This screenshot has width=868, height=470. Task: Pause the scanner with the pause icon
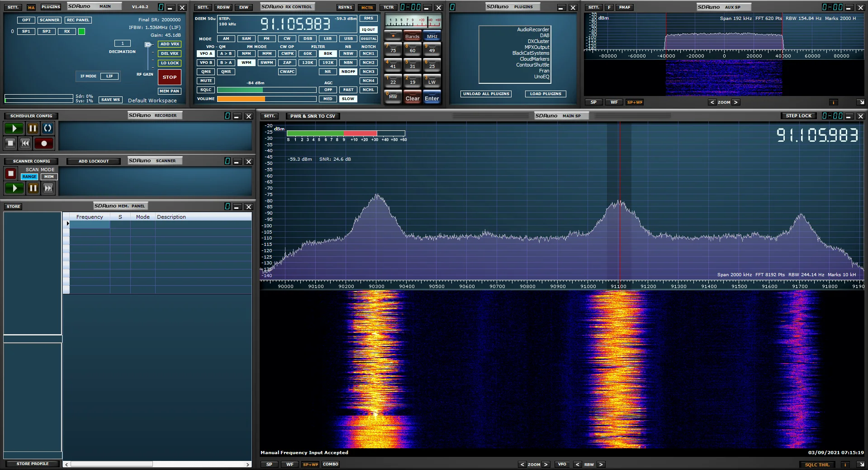(x=33, y=188)
